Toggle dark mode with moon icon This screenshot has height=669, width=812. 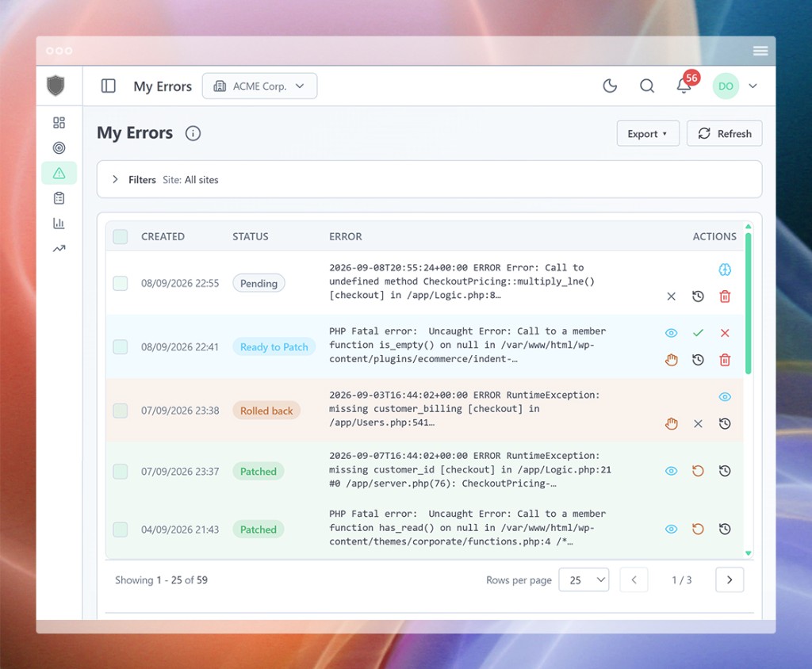pos(610,86)
